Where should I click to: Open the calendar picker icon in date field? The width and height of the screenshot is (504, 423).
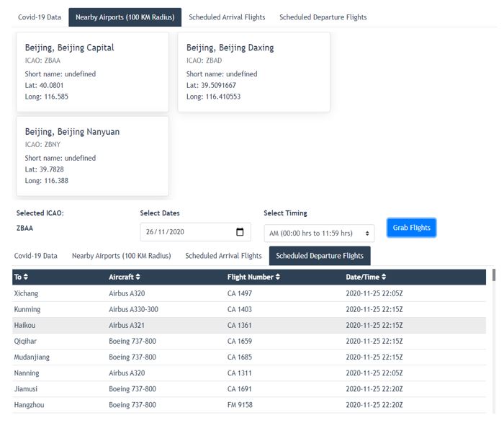(x=240, y=231)
